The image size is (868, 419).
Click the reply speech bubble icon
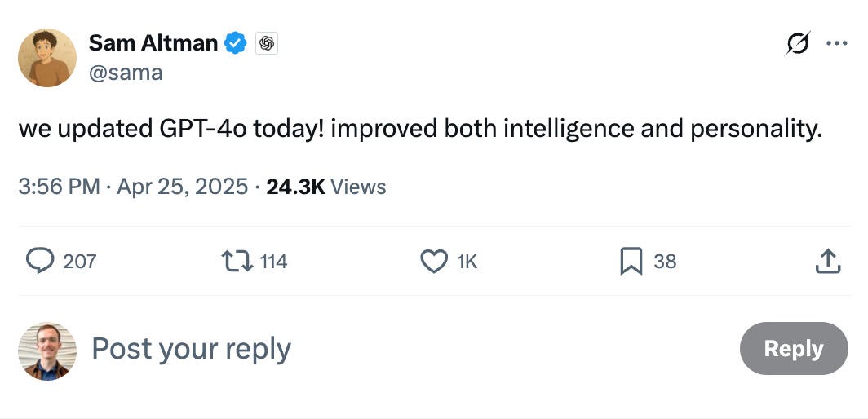click(40, 261)
